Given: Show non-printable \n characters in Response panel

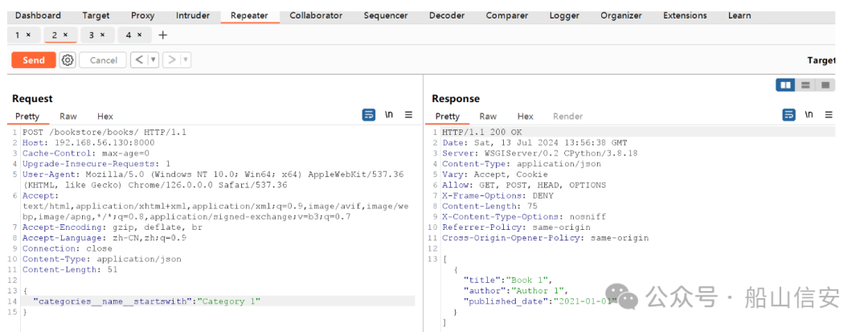Looking at the screenshot, I should coord(809,115).
